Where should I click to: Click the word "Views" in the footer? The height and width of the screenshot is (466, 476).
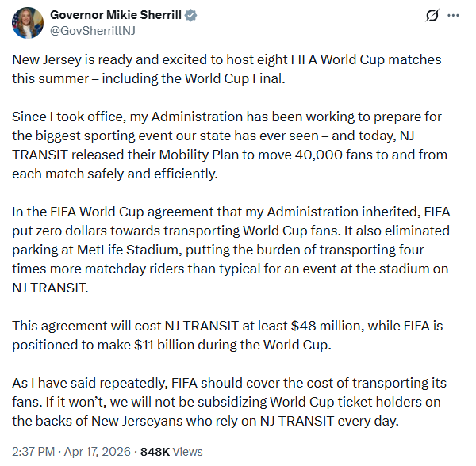(x=187, y=452)
